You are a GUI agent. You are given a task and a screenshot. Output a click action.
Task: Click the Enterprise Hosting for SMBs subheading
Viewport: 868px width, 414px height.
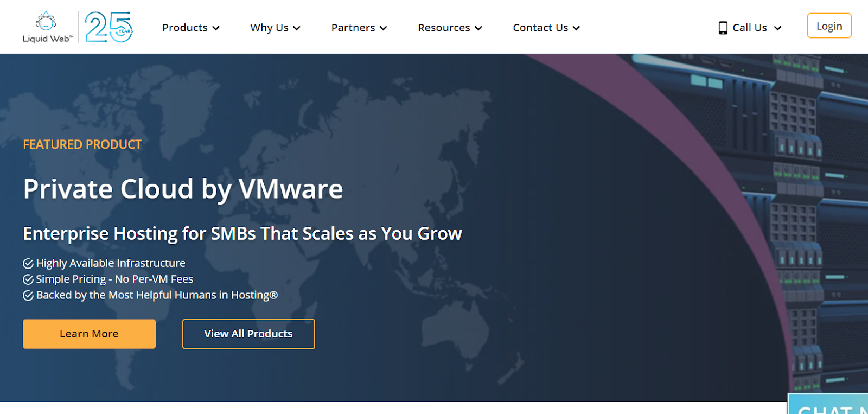tap(242, 234)
